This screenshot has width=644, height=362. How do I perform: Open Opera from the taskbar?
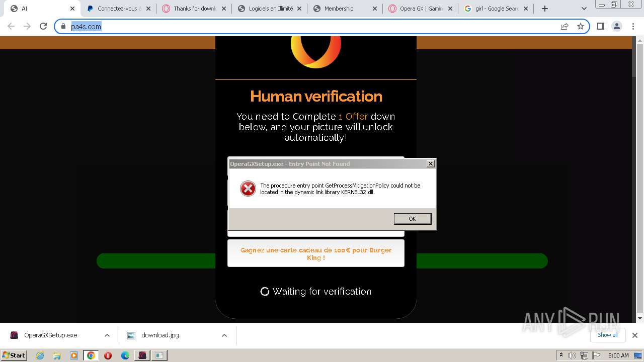click(108, 355)
